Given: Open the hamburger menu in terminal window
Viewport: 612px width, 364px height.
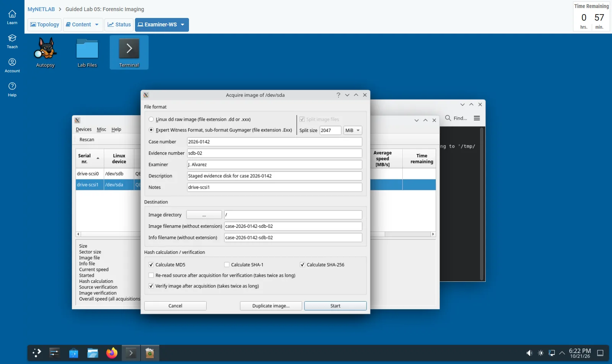Looking at the screenshot, I should click(477, 118).
